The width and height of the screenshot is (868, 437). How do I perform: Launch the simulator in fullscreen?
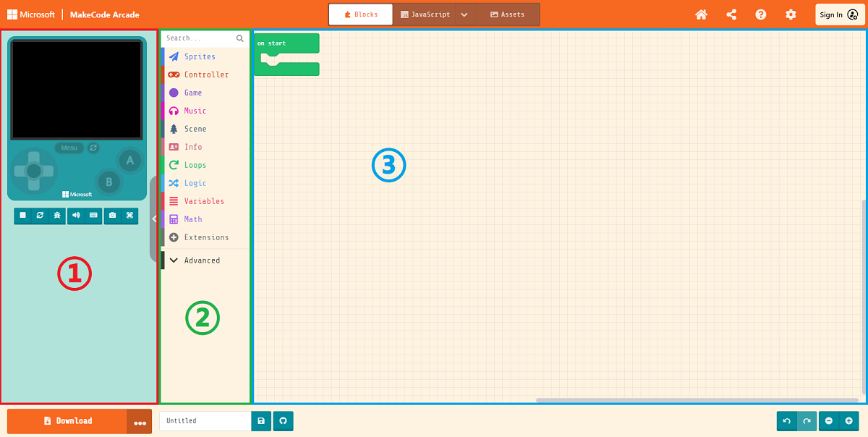(x=129, y=216)
